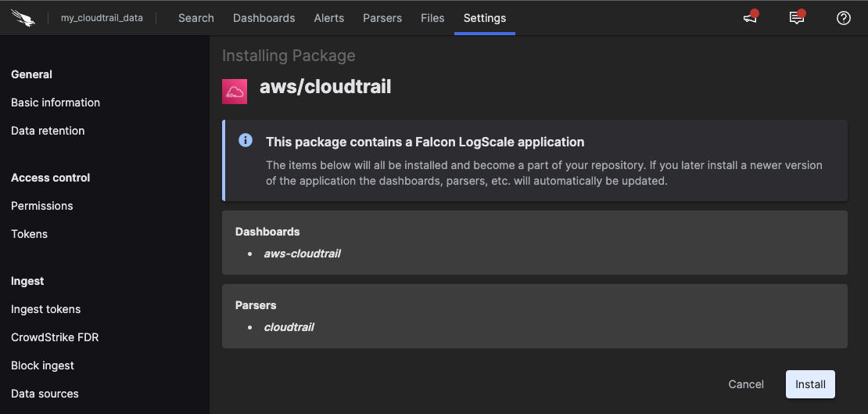Click the CrowdStrike falcon logo
The image size is (868, 414).
23,17
